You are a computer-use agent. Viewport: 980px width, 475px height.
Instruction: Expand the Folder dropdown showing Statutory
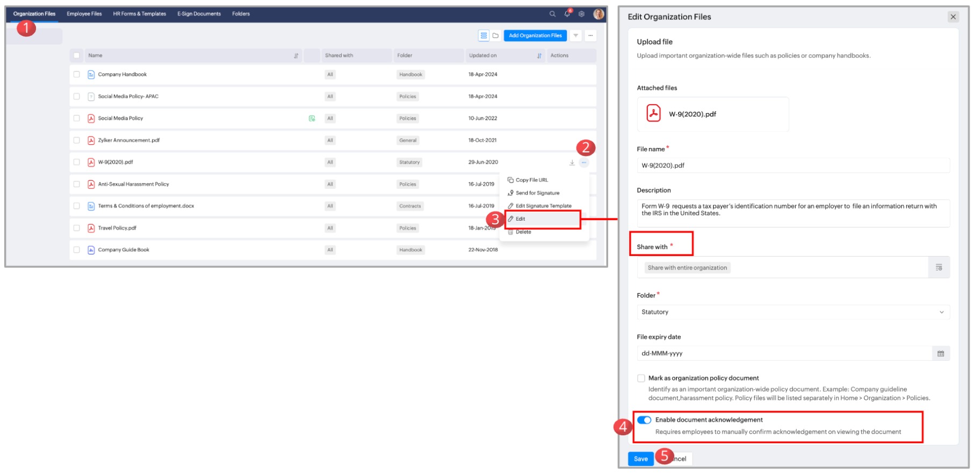coord(793,312)
